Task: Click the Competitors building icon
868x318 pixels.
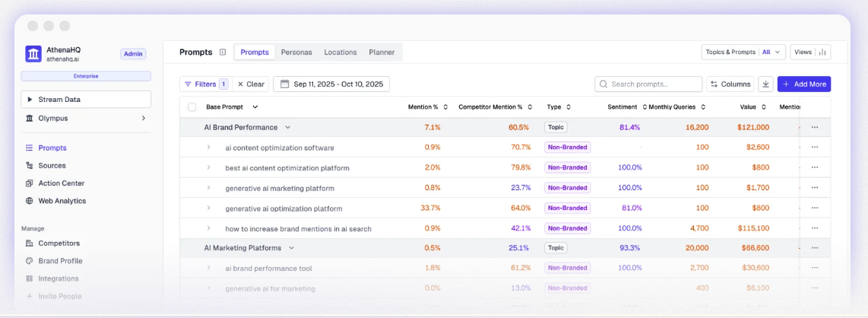Action: (30, 243)
